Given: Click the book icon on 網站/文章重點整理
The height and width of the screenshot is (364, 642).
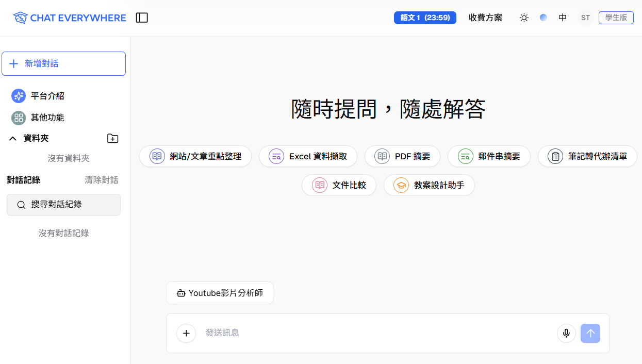Looking at the screenshot, I should tap(157, 156).
